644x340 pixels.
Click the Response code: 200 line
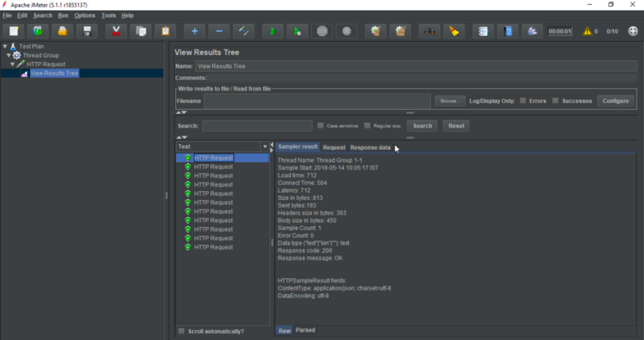click(304, 250)
